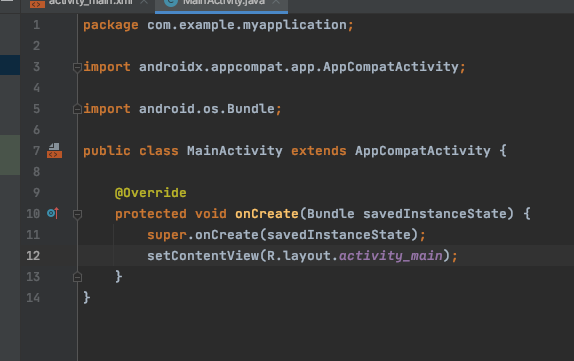This screenshot has width=574, height=361.
Task: Click the 'void' keyword on line 10
Action: (210, 214)
